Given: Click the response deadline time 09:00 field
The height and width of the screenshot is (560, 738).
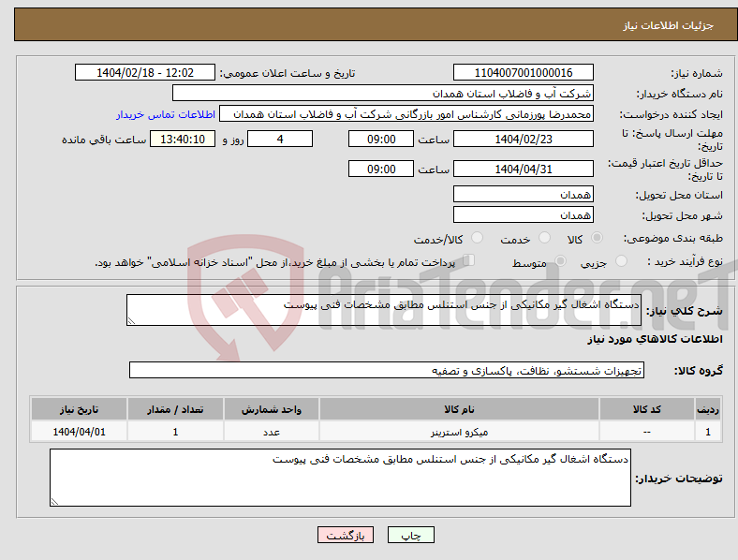Looking at the screenshot, I should tap(381, 139).
